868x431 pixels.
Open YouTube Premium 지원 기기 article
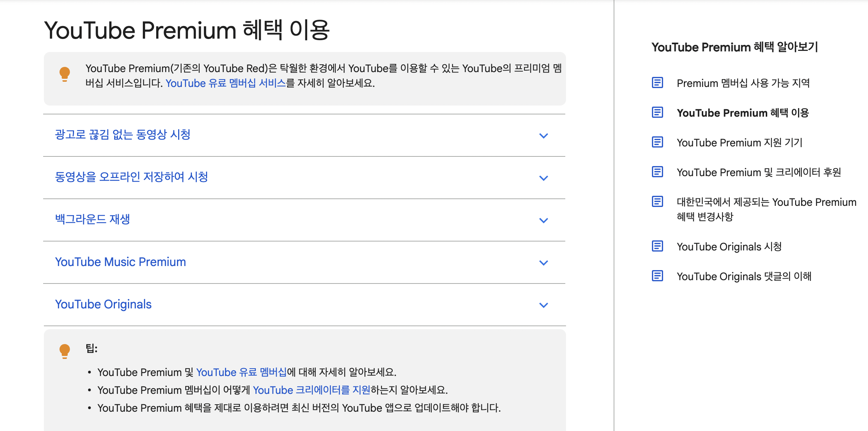tap(739, 143)
